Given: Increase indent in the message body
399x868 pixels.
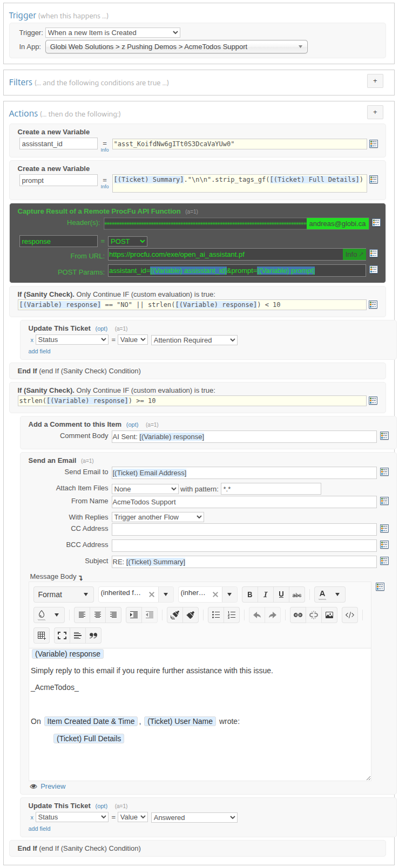Looking at the screenshot, I should click(x=134, y=615).
